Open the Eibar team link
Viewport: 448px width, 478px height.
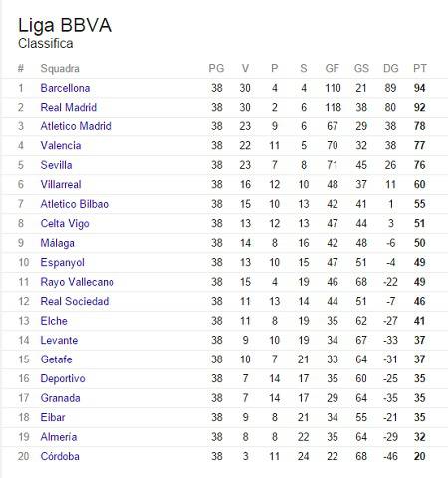[53, 418]
